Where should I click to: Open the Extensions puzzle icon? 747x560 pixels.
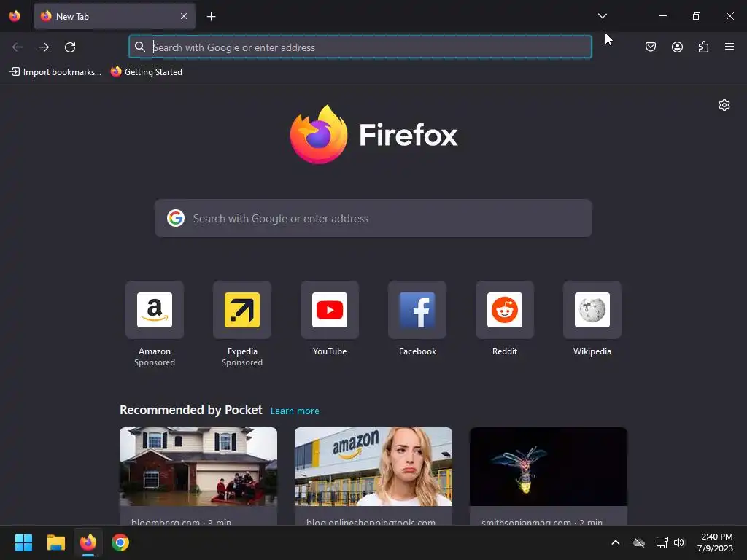(x=703, y=47)
